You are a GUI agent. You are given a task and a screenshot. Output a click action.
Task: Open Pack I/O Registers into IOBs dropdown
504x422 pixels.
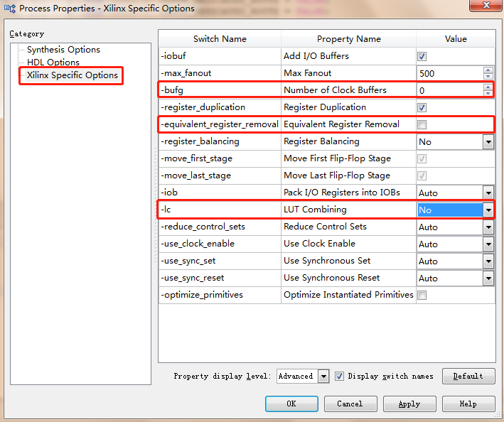point(488,193)
